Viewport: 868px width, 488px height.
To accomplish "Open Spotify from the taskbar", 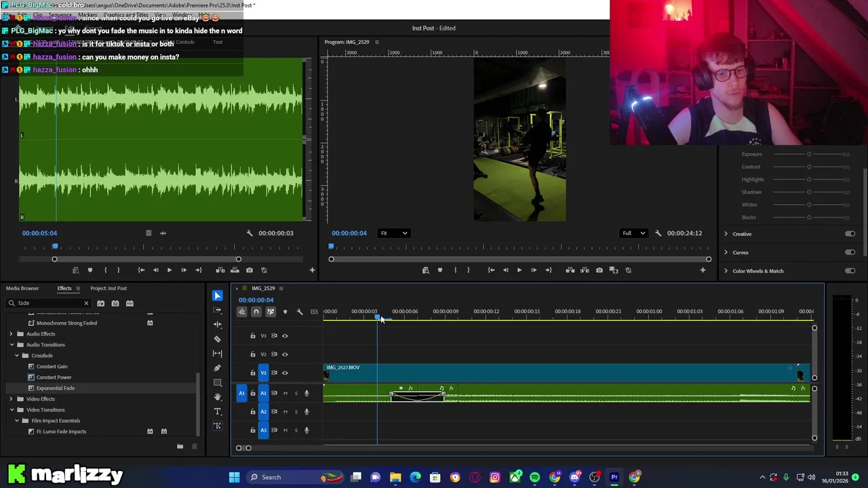I will coord(535,477).
